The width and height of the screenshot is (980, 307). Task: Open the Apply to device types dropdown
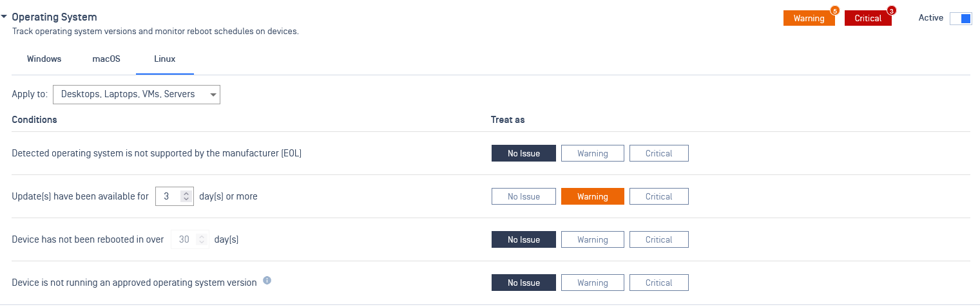click(137, 95)
